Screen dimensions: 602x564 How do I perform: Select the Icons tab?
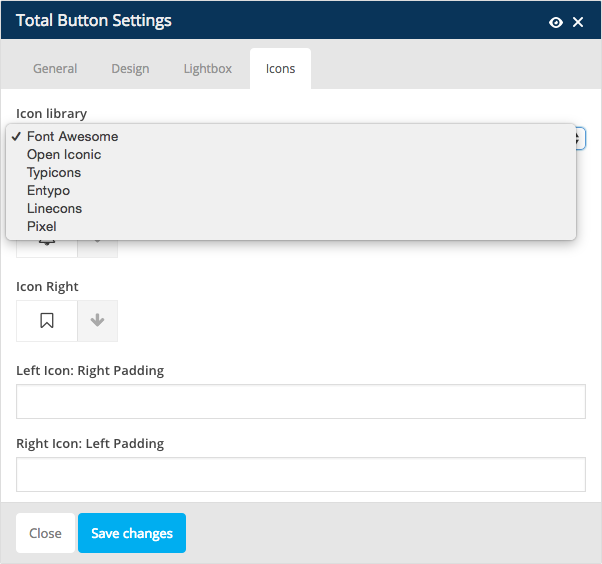[x=280, y=69]
